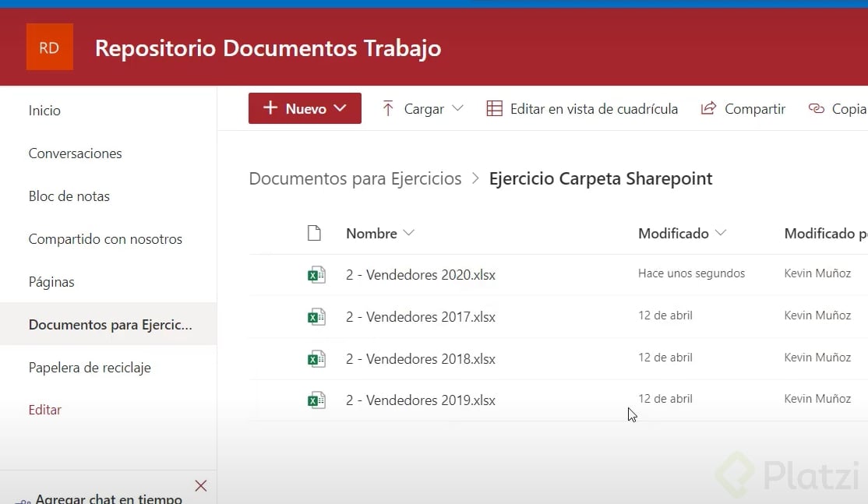868x504 pixels.
Task: Close the Agregar chat en tiempo banner
Action: coord(201,486)
